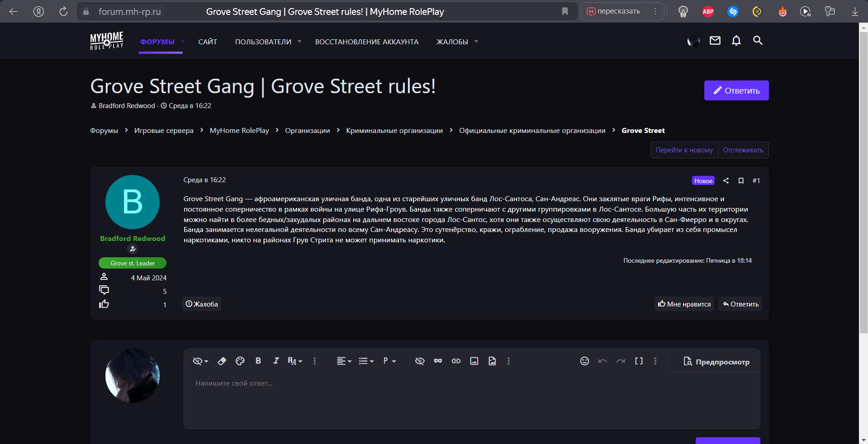The height and width of the screenshot is (444, 868).
Task: Report post with Жалоба button
Action: point(202,304)
